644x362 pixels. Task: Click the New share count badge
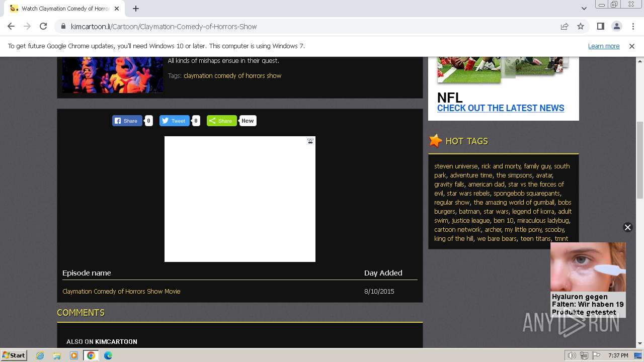[248, 121]
